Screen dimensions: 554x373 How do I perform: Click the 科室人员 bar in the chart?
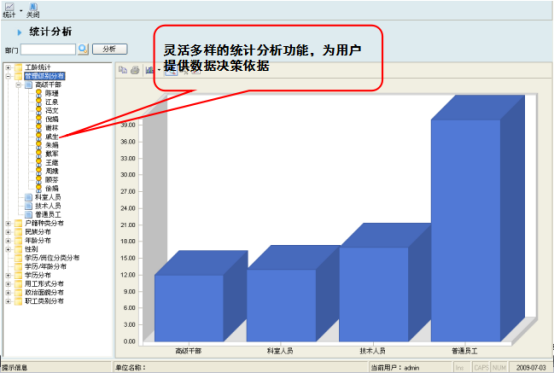281,305
